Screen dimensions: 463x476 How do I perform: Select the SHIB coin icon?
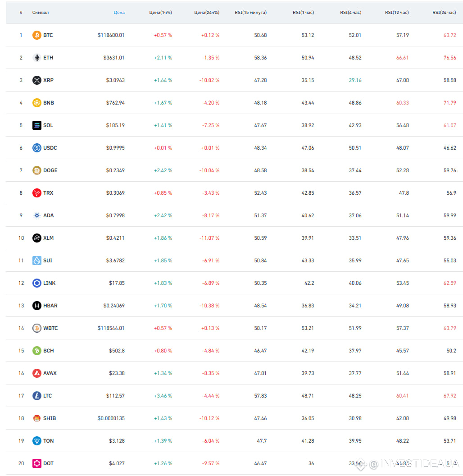pos(37,418)
